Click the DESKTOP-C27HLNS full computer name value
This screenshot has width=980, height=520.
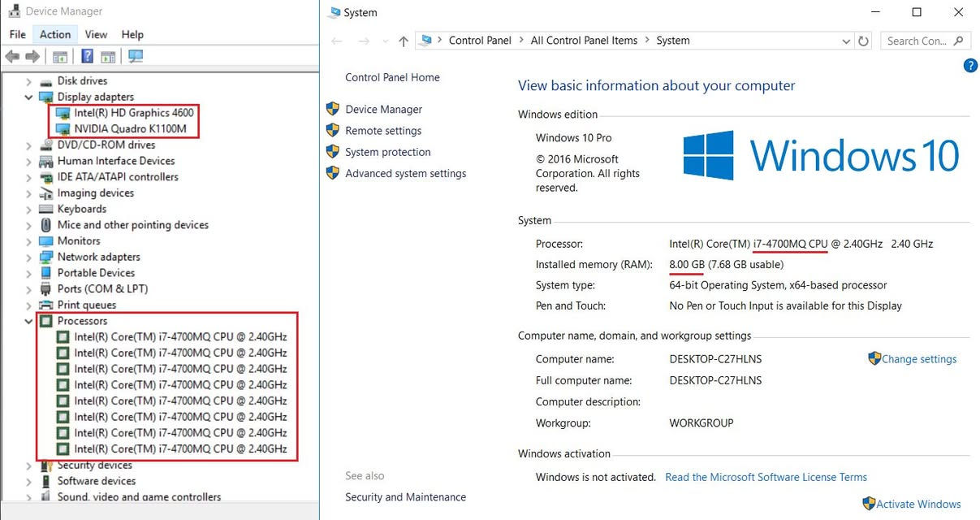pos(715,380)
